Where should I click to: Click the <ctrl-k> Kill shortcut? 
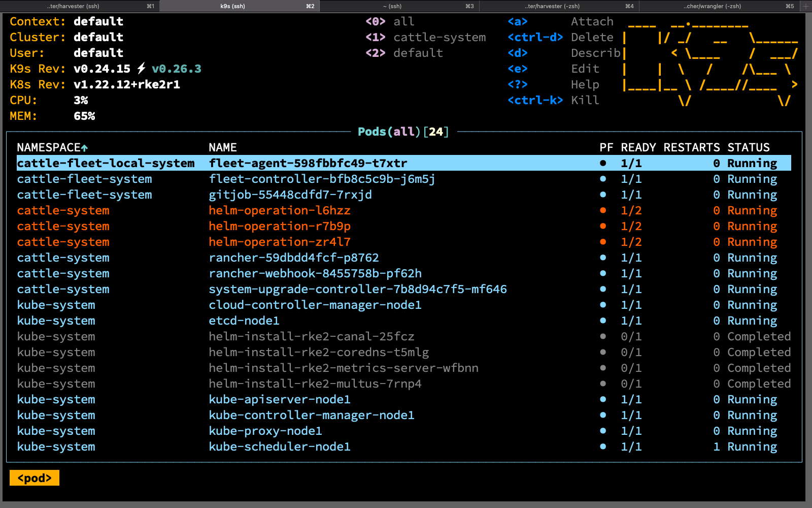coord(554,100)
